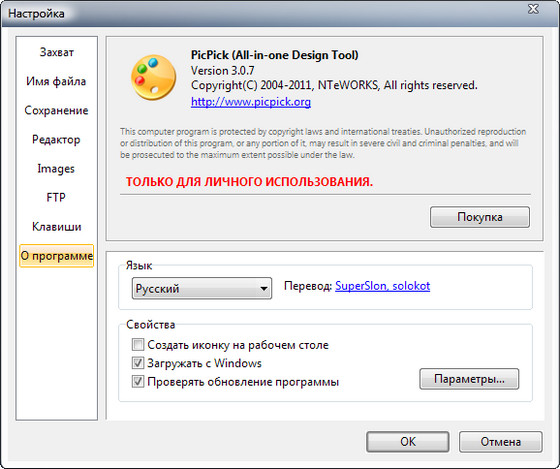Select the Сохранение tab
This screenshot has height=469, width=560.
click(56, 110)
